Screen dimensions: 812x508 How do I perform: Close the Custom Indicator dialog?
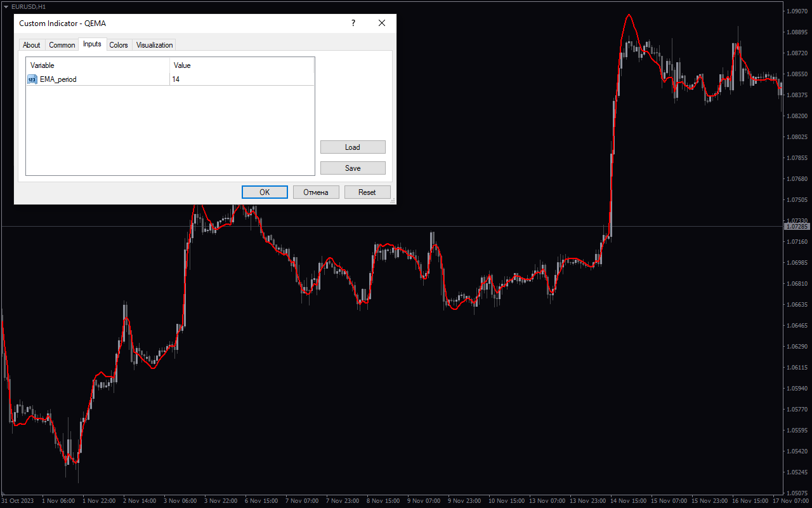(382, 23)
